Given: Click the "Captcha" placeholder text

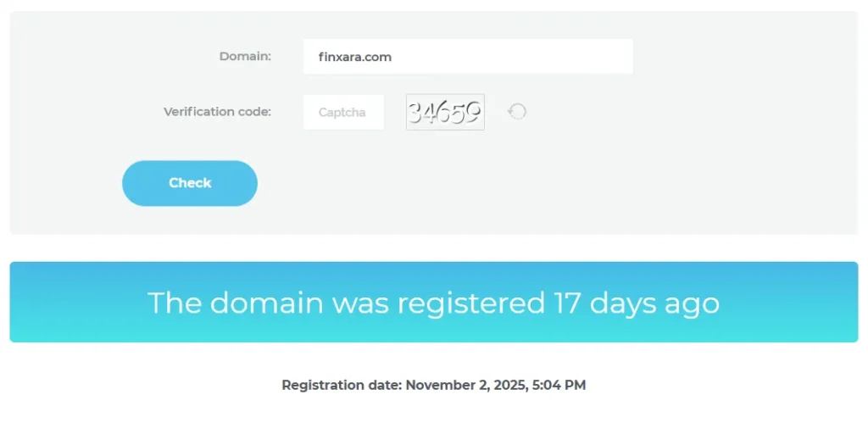Looking at the screenshot, I should point(342,112).
